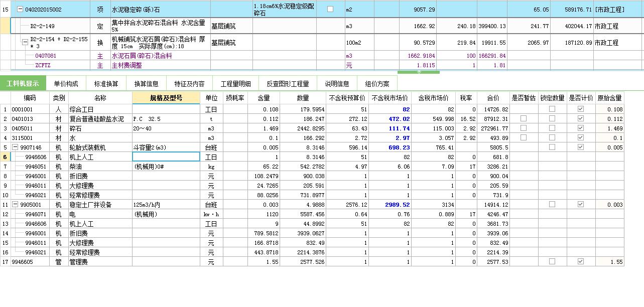Image resolution: width=644 pixels, height=307 pixels.
Task: Click the 斗容量2(m3) specification cell
Action: [x=166, y=147]
